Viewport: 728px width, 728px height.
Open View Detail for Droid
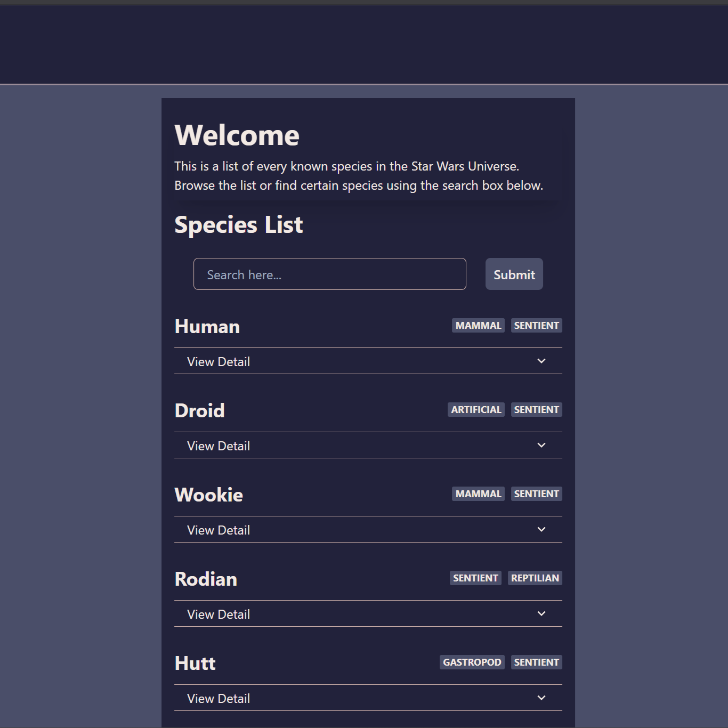(x=218, y=445)
